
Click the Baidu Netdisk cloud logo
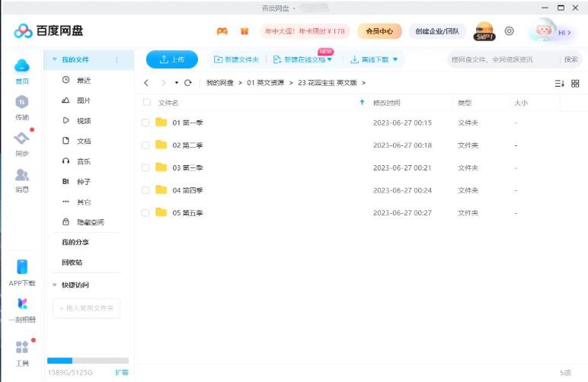tap(24, 31)
